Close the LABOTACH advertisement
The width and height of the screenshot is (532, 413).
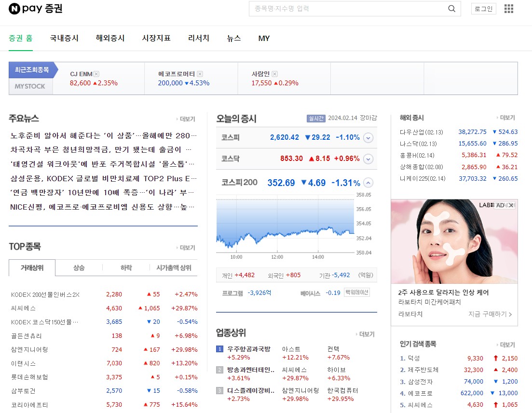tap(511, 205)
